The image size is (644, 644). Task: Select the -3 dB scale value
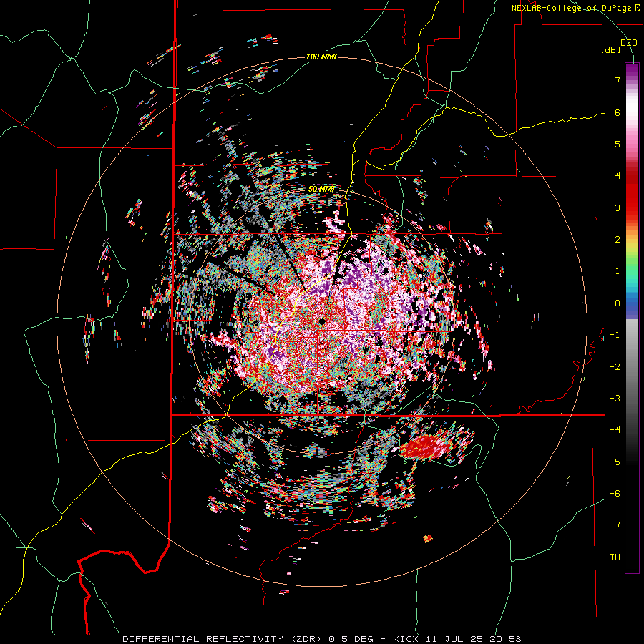615,399
